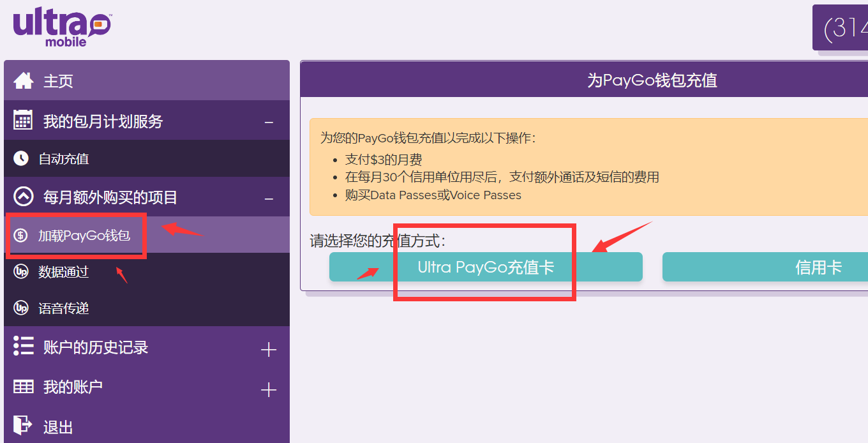868x443 pixels.
Task: Click the table icon for 我的账户
Action: (24, 387)
